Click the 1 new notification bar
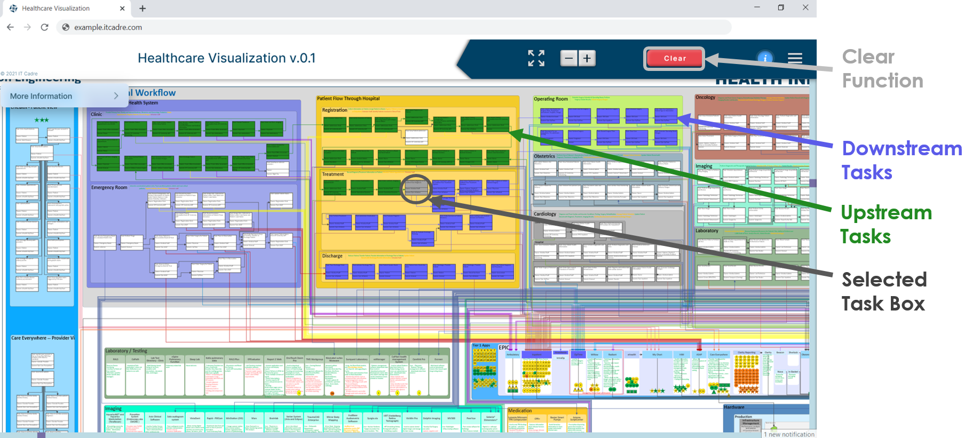 point(789,434)
